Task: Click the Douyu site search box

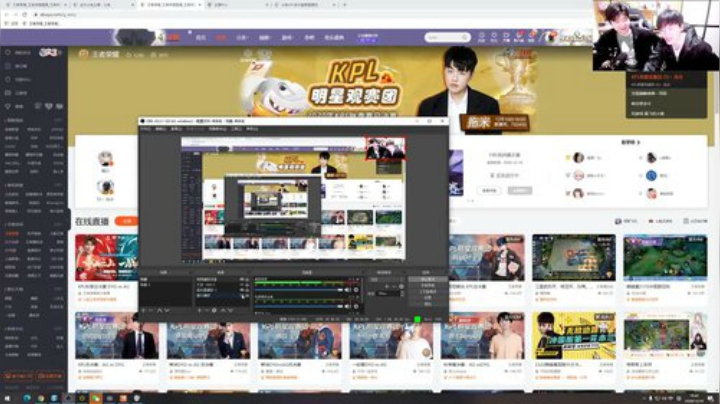Action: [447, 37]
